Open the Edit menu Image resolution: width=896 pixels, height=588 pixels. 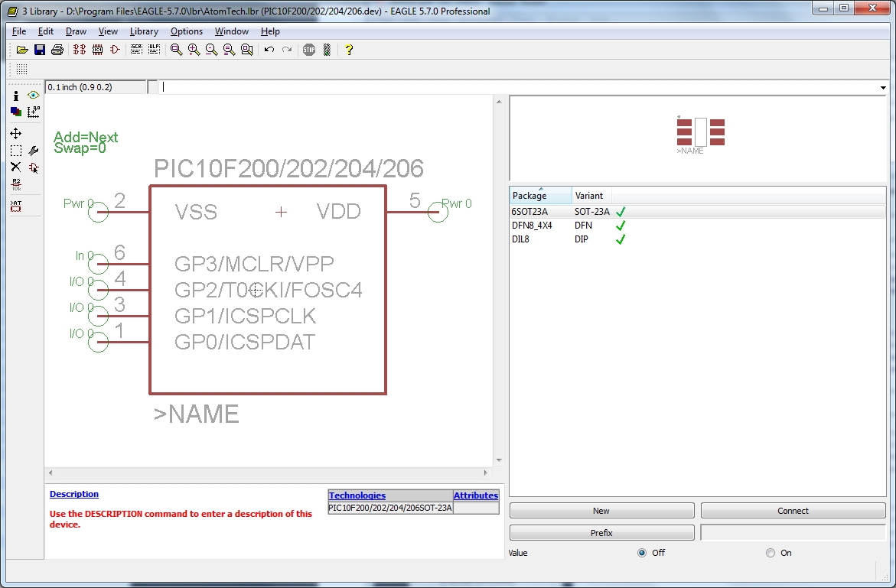coord(46,31)
